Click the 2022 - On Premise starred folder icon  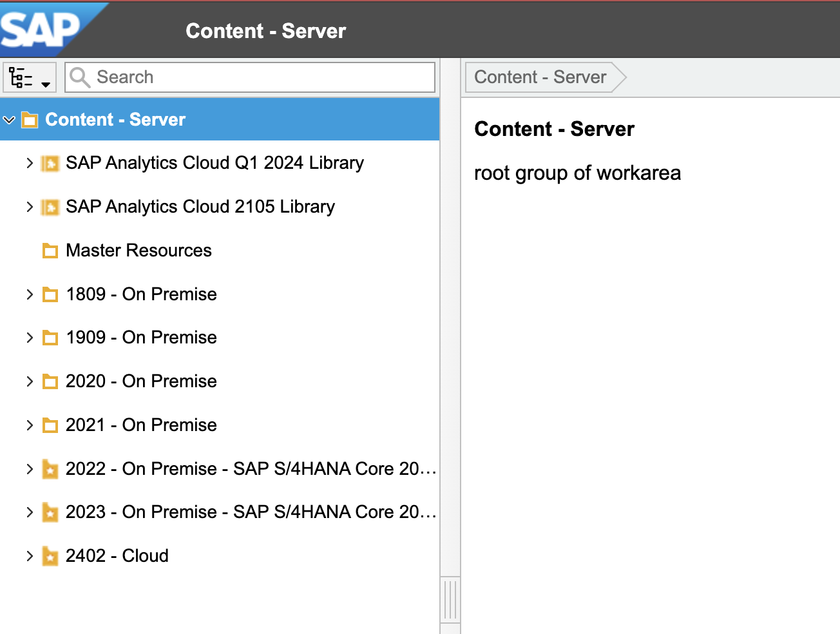[x=50, y=469]
